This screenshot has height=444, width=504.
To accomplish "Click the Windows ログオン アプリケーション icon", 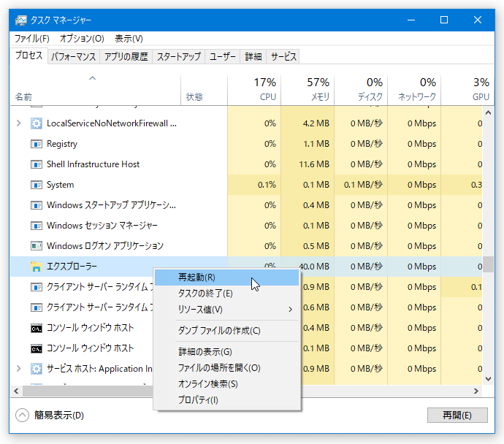I will click(37, 246).
